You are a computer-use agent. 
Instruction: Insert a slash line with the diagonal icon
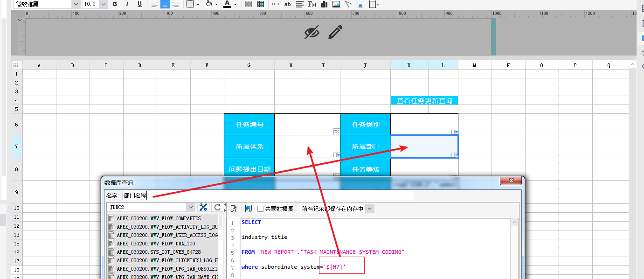coord(348,4)
